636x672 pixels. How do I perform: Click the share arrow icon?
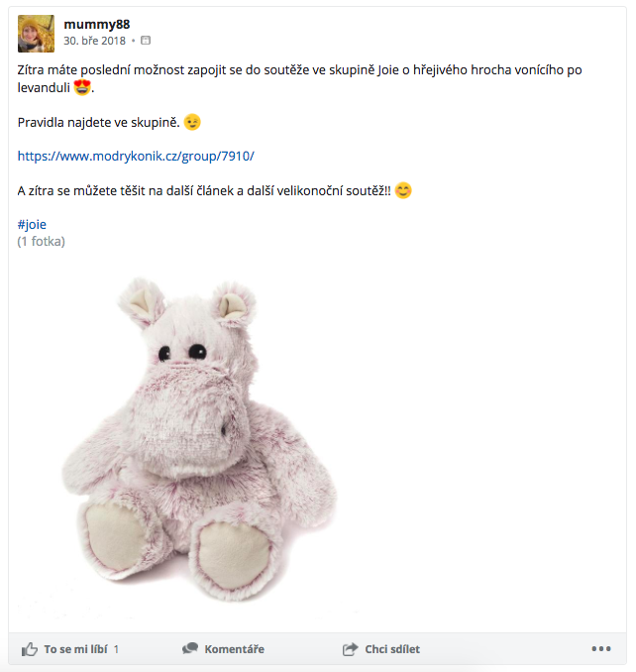point(350,649)
